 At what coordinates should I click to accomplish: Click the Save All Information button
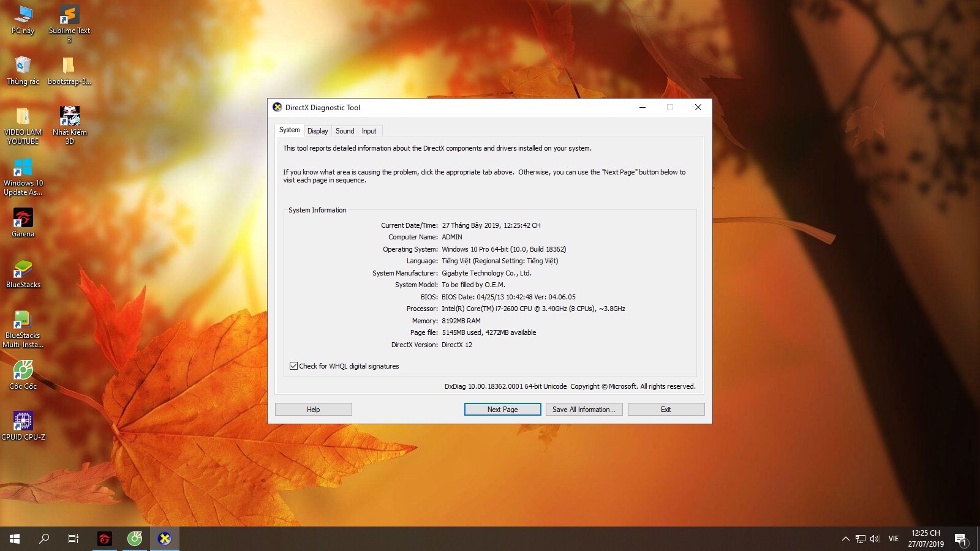click(584, 410)
